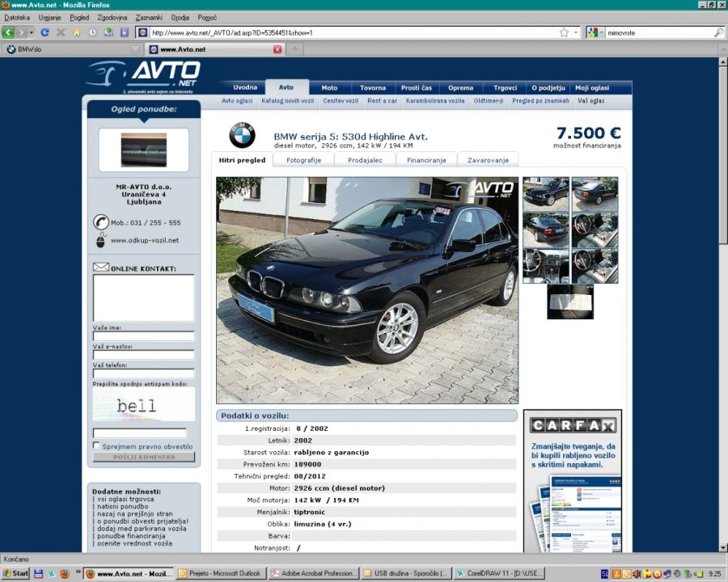Viewport: 728px width, 582px height.
Task: Switch to CorelDRAW 11 in taskbar
Action: [498, 574]
